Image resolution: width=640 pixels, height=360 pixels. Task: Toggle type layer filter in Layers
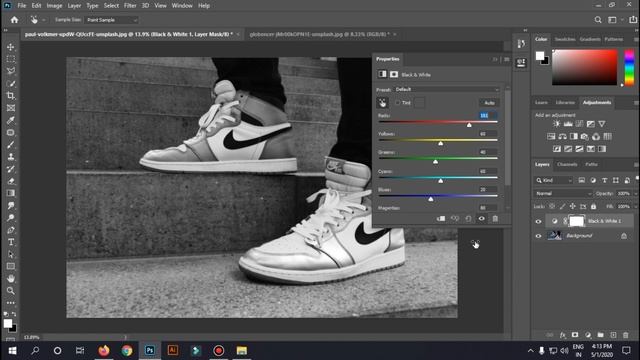click(604, 180)
